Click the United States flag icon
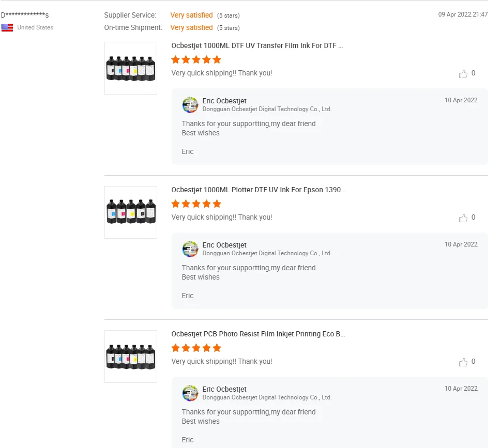Viewport: 501px width, 448px height. click(7, 28)
